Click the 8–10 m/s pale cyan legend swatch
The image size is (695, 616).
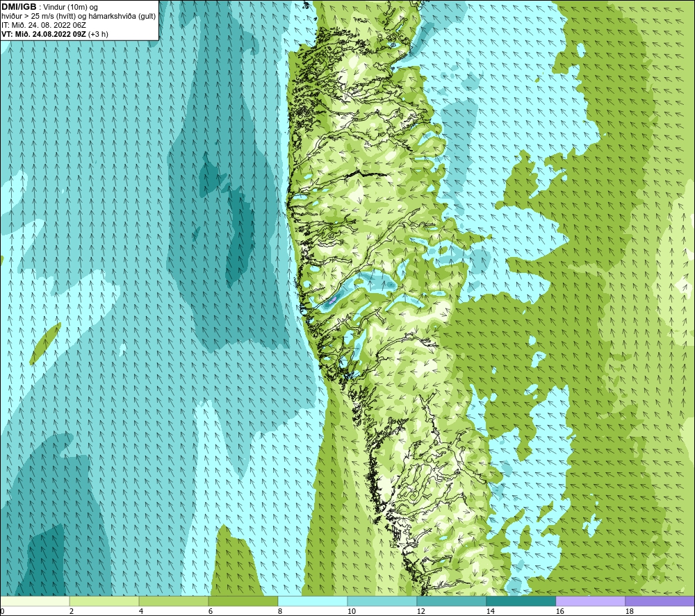point(313,601)
